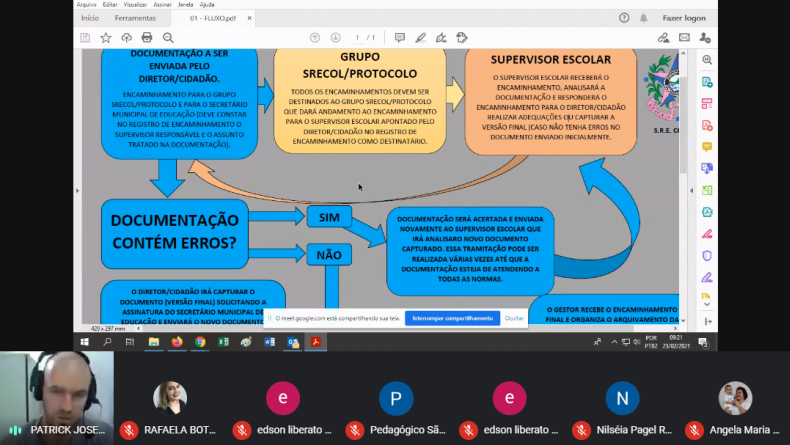Click the page number input field

coord(359,38)
